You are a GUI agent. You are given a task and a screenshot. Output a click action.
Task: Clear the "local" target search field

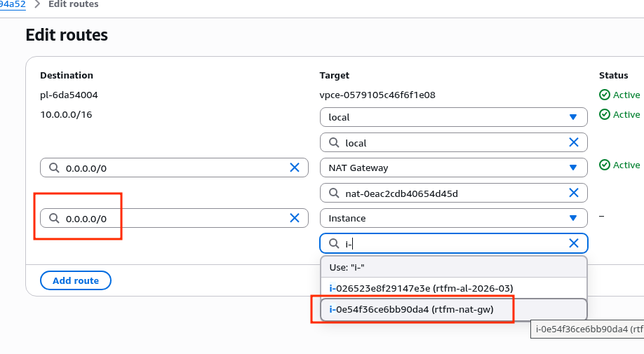[x=573, y=142]
